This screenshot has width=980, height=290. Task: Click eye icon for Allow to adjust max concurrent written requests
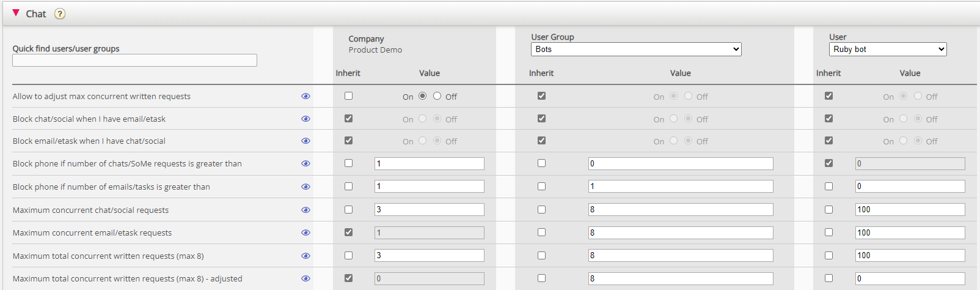[x=305, y=96]
